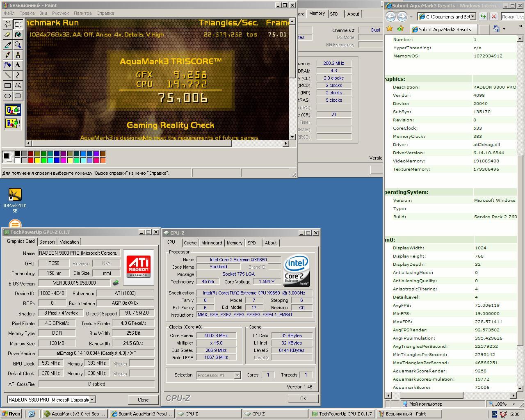Open the Рисунок menu in Paint
Image resolution: width=525 pixels, height=420 pixels.
pyautogui.click(x=60, y=13)
